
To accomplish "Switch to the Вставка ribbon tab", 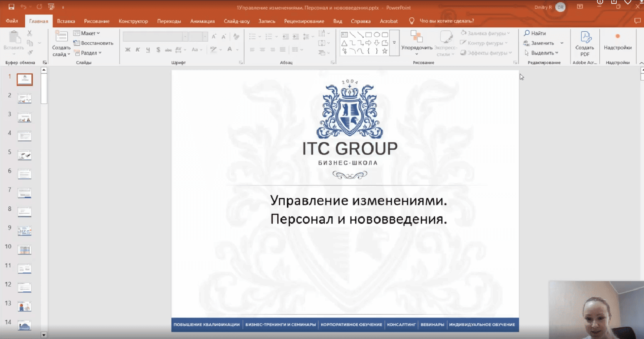I will coord(66,21).
